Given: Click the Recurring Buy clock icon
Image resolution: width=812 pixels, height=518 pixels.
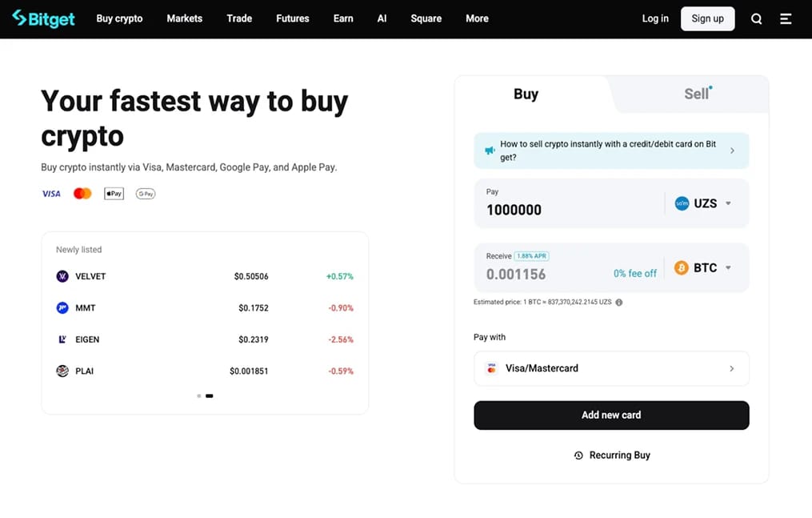Looking at the screenshot, I should pyautogui.click(x=578, y=456).
